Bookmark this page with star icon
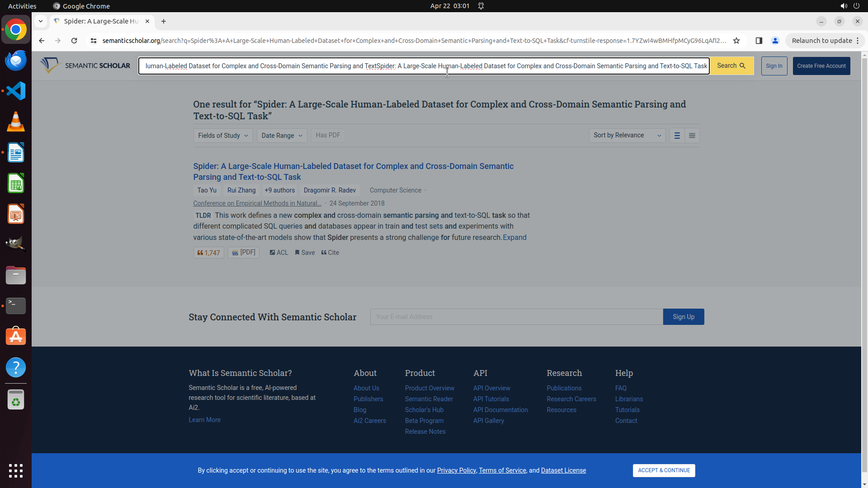Screen dimensions: 868x488 pos(736,41)
